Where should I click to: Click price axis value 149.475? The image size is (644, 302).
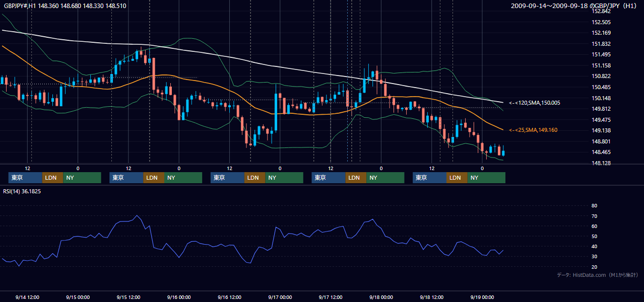pyautogui.click(x=601, y=120)
